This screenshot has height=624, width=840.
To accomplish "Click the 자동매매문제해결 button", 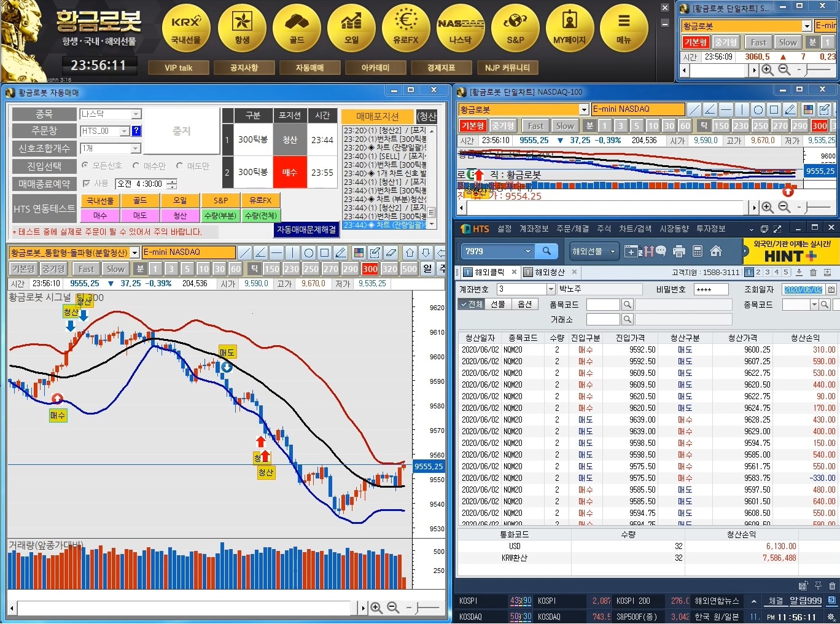I will [x=306, y=229].
